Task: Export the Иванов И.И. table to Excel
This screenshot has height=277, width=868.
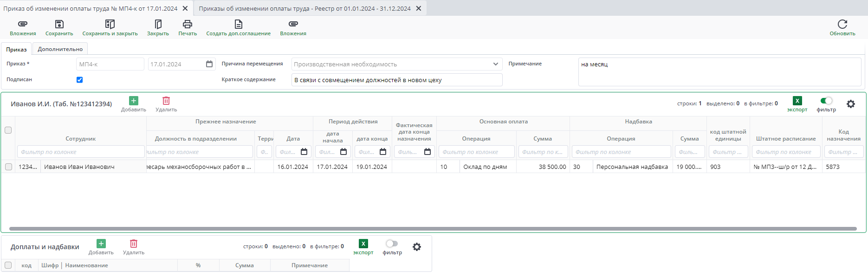Action: coord(797,101)
